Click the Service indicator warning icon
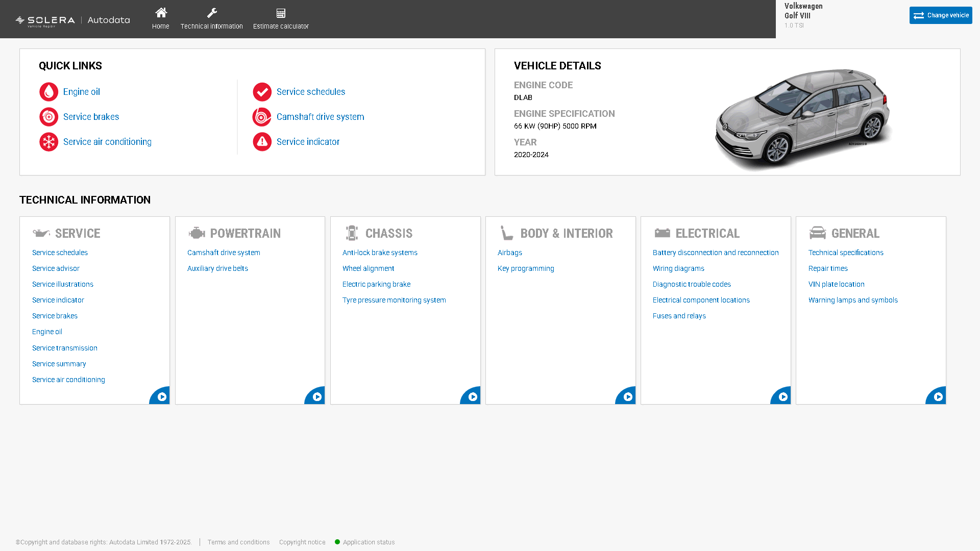This screenshot has width=980, height=551. [x=262, y=142]
